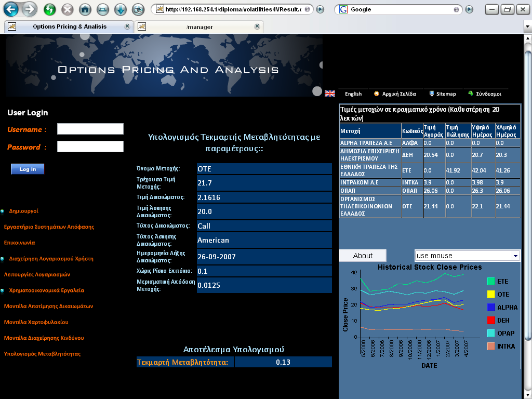Click the scrollbar up arrow
The height and width of the screenshot is (399, 532).
coord(528,38)
